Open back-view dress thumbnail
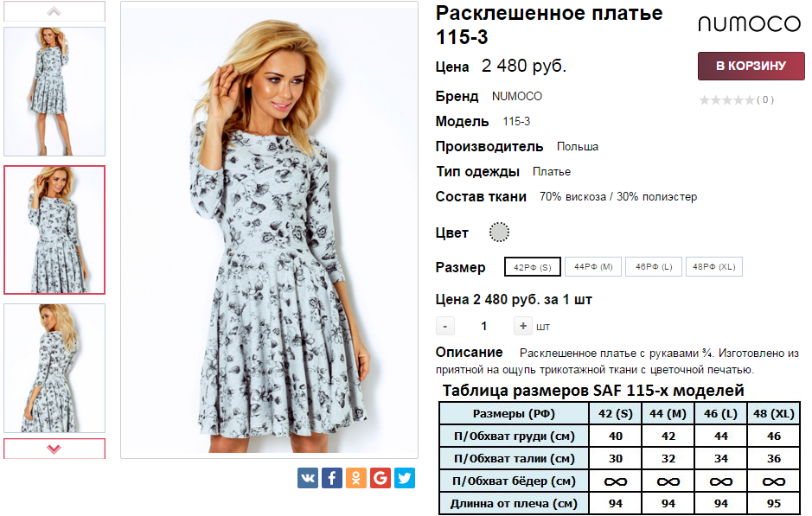Screen dimensions: 812x516 point(54,368)
